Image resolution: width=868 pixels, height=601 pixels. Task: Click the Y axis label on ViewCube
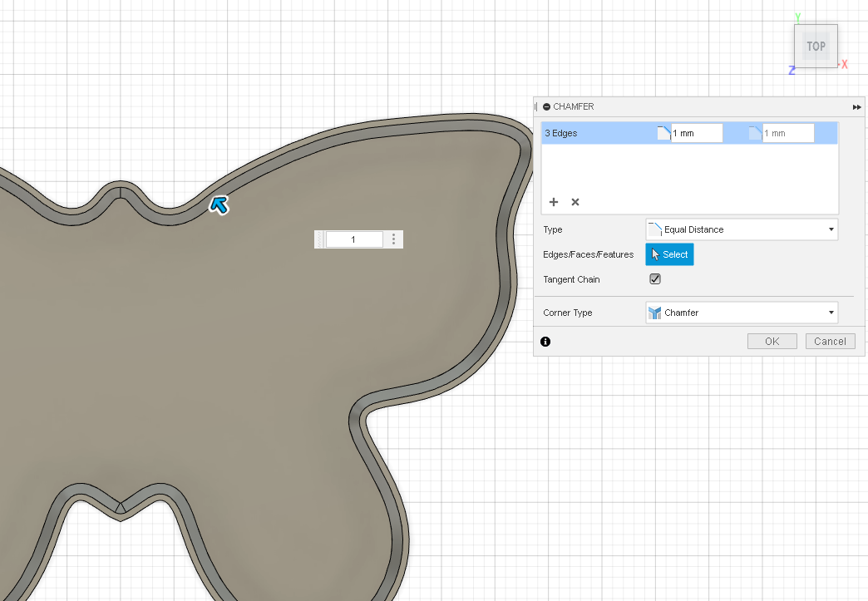tap(797, 17)
